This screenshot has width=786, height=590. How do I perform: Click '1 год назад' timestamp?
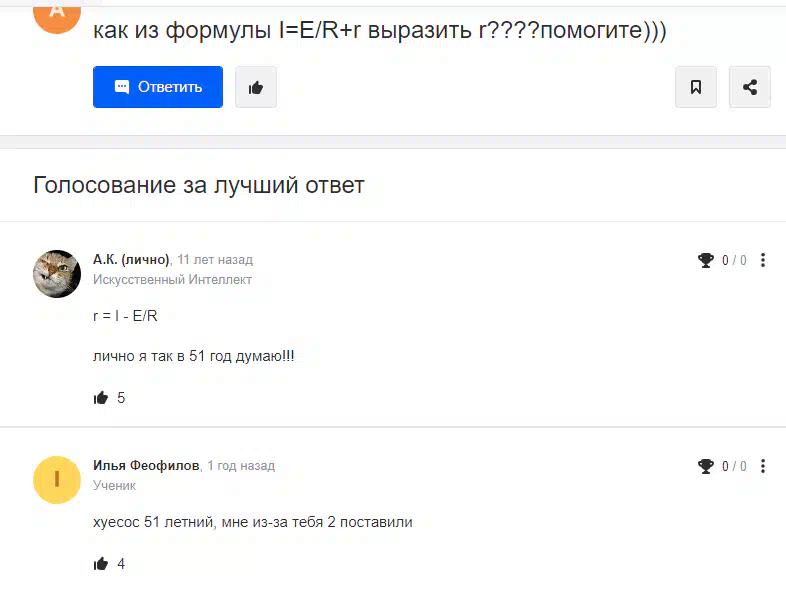pos(241,466)
